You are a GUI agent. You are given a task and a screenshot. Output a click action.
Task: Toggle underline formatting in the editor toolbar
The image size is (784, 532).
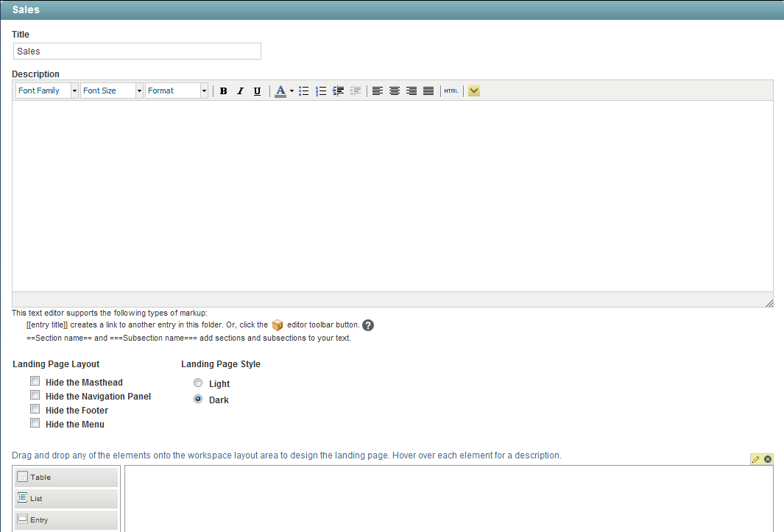pos(257,91)
